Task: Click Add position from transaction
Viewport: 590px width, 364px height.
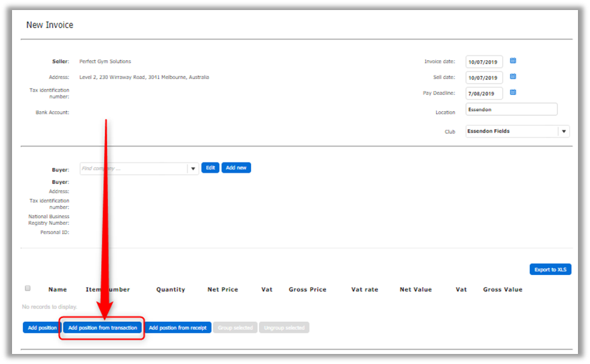Action: [102, 328]
